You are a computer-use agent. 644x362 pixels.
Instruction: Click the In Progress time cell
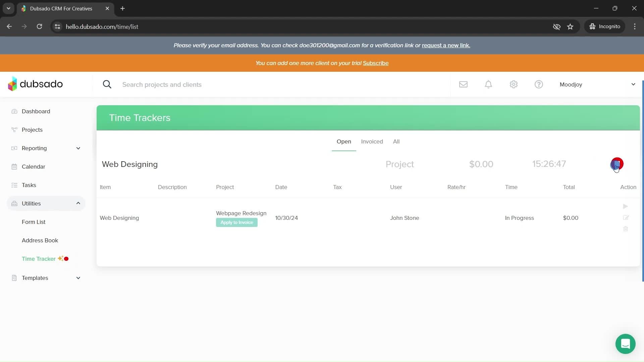519,218
